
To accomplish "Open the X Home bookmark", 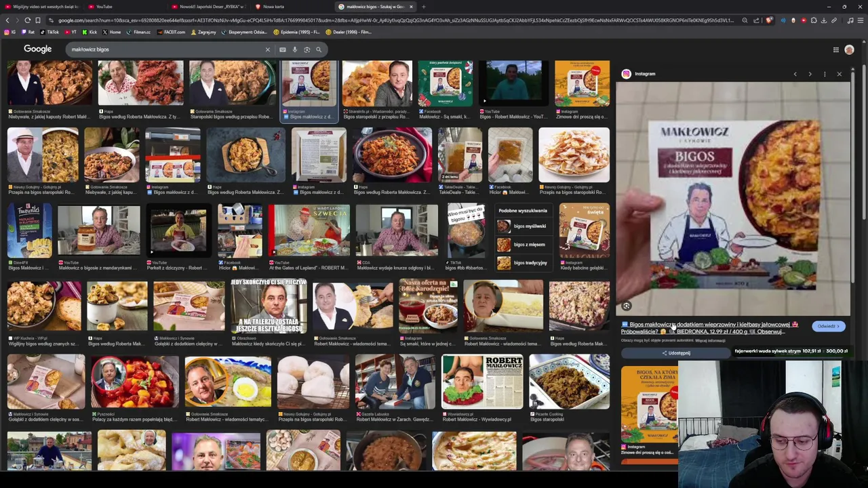I will [112, 32].
